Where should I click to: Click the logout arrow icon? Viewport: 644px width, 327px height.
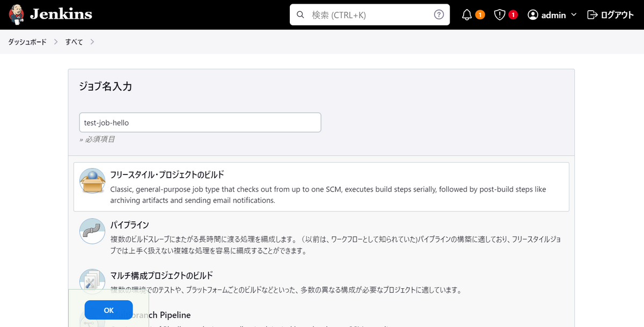coord(592,15)
